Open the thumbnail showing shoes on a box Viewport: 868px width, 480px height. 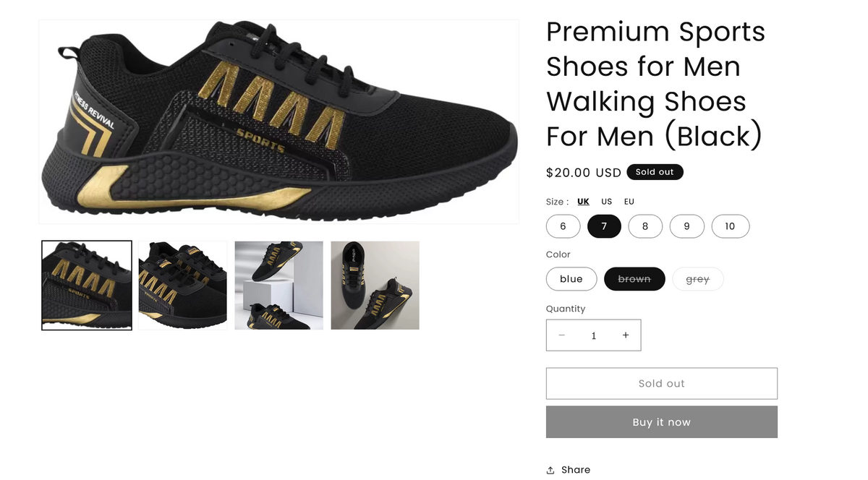point(278,285)
